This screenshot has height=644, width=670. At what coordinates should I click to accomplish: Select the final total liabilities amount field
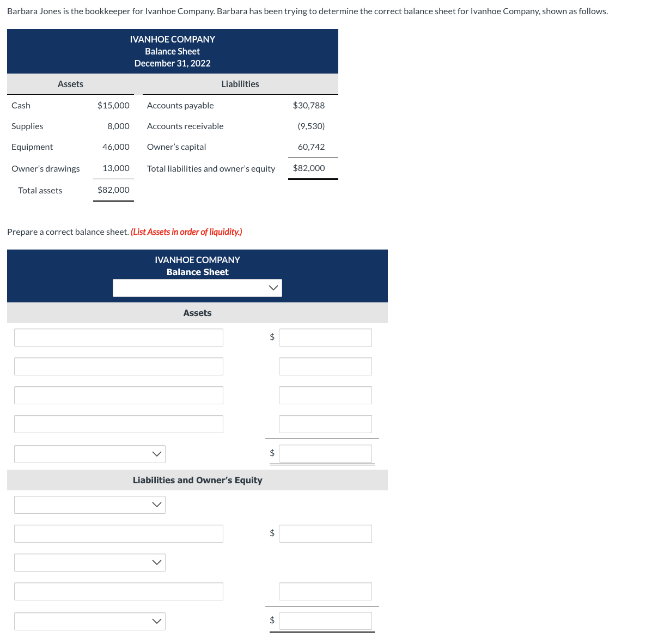(x=325, y=621)
